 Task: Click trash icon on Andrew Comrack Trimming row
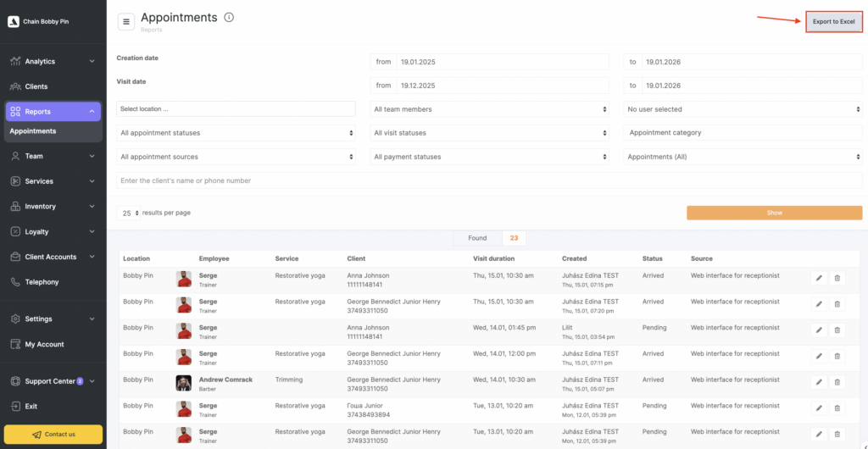point(837,382)
